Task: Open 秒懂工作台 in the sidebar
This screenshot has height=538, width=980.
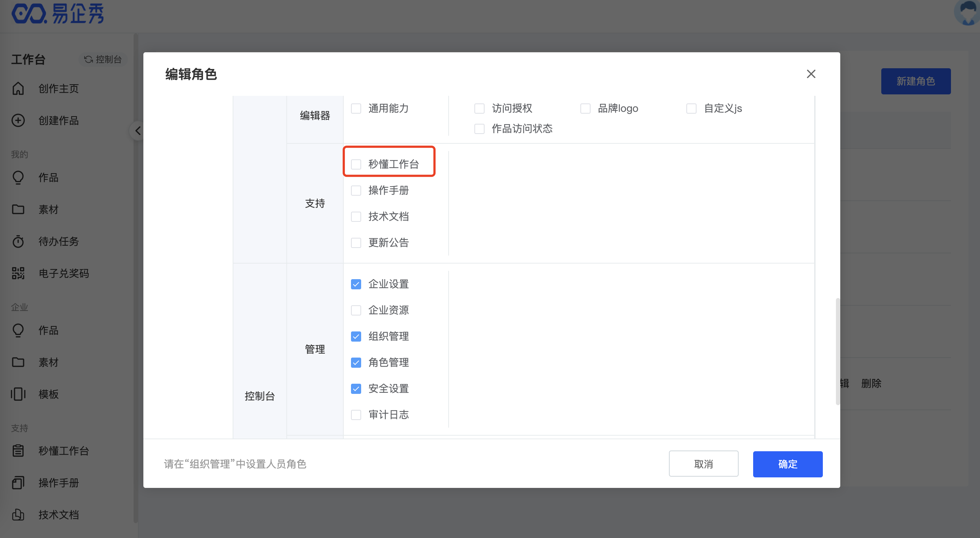Action: (x=64, y=451)
